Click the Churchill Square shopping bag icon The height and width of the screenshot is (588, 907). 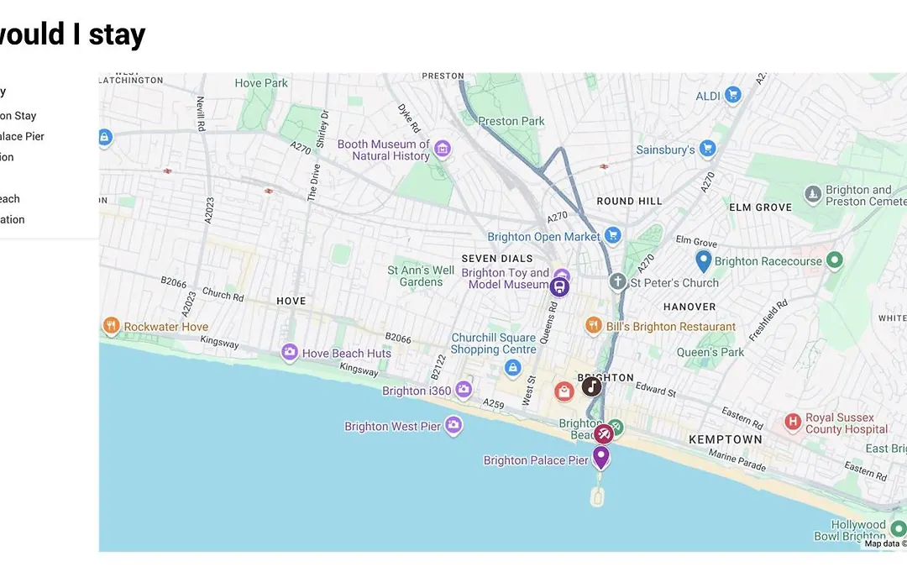[x=512, y=368]
